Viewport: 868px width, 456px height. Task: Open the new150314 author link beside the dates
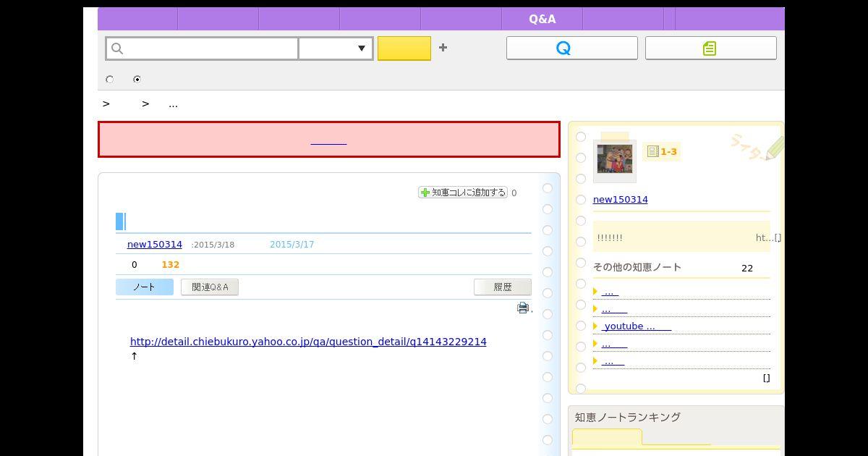click(x=155, y=245)
